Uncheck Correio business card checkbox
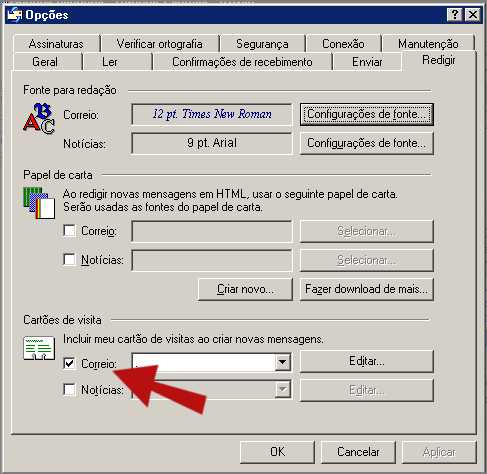This screenshot has width=487, height=474. coord(69,363)
